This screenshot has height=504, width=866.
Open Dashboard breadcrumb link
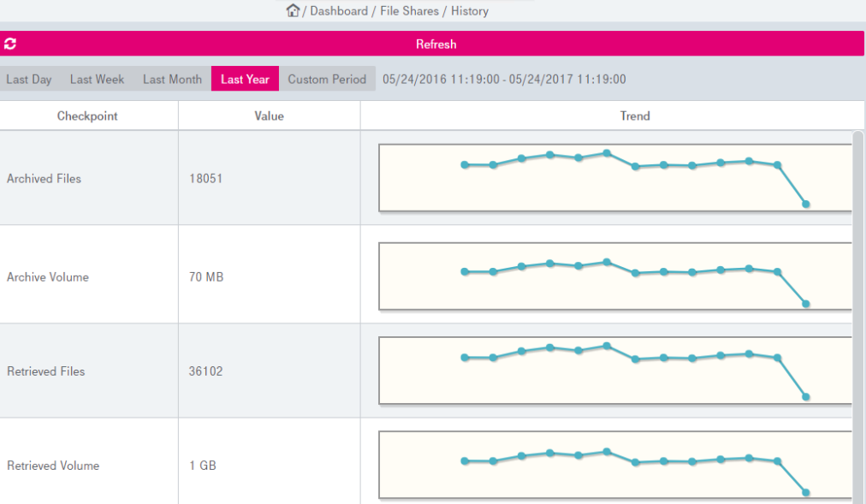(x=338, y=11)
